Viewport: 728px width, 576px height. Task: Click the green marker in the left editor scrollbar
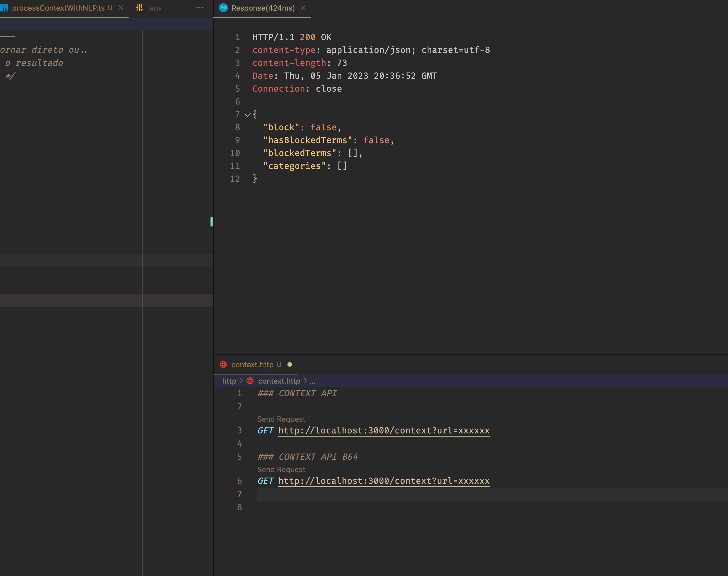point(212,222)
